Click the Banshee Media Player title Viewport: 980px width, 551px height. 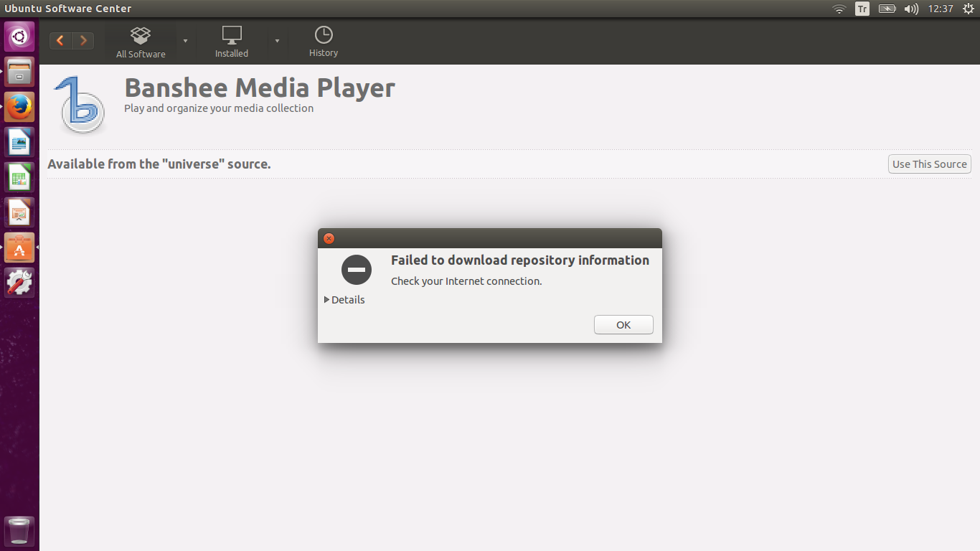coord(260,88)
